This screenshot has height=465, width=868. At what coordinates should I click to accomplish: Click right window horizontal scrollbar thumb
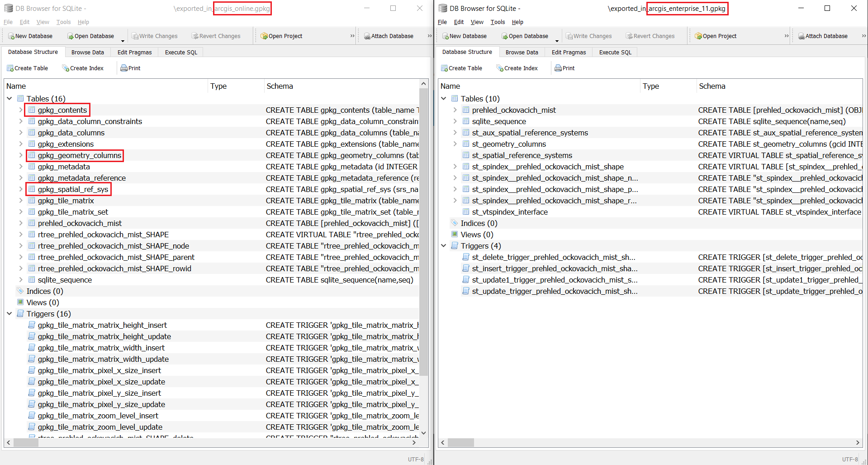(461, 442)
